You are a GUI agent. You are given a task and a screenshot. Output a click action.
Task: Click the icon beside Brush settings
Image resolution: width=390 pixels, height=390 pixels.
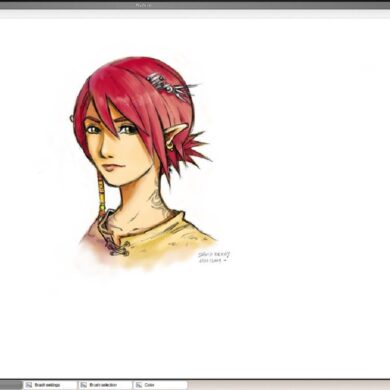(x=29, y=385)
